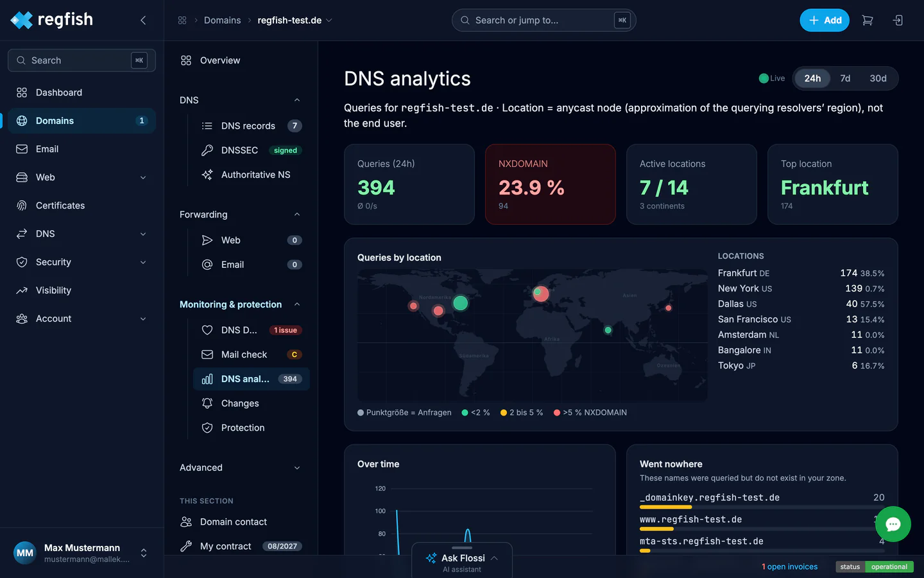Image resolution: width=924 pixels, height=578 pixels.
Task: Open Authoritative NS page
Action: coord(251,175)
